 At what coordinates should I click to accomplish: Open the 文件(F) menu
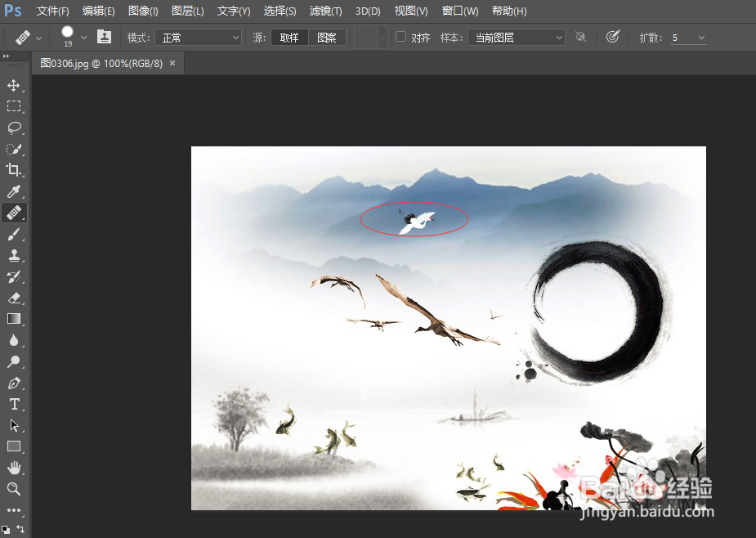point(53,11)
